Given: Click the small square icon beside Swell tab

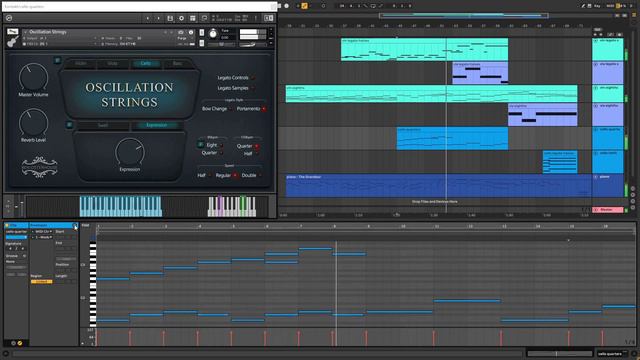Looking at the screenshot, I should click(69, 124).
